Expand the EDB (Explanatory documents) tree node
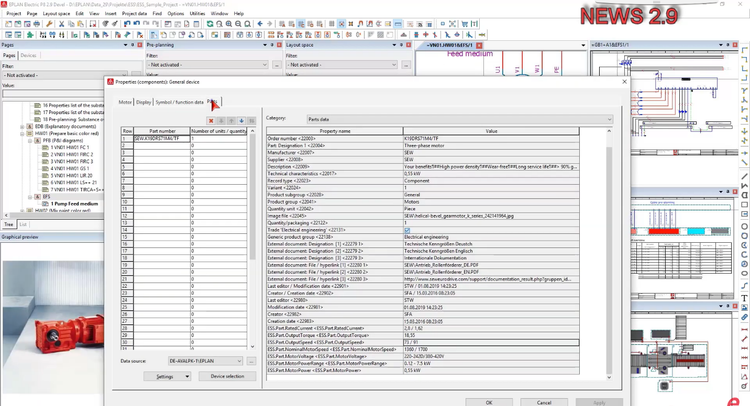750x406 pixels. (24, 126)
